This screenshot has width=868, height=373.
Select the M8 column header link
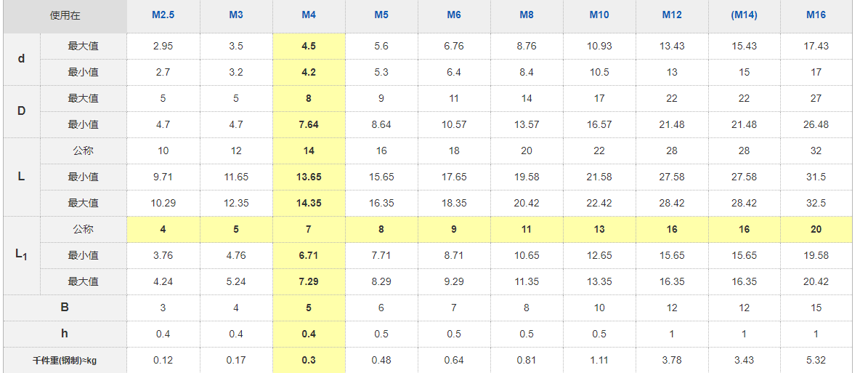coord(527,15)
